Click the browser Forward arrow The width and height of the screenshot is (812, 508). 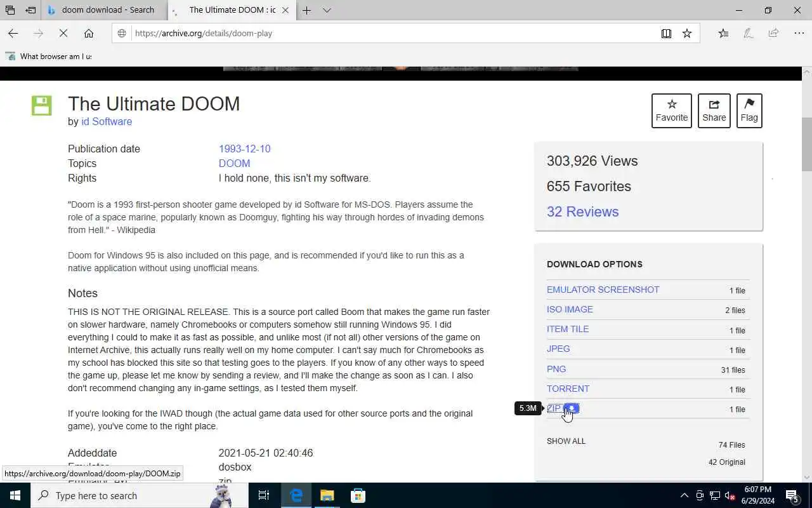point(38,33)
